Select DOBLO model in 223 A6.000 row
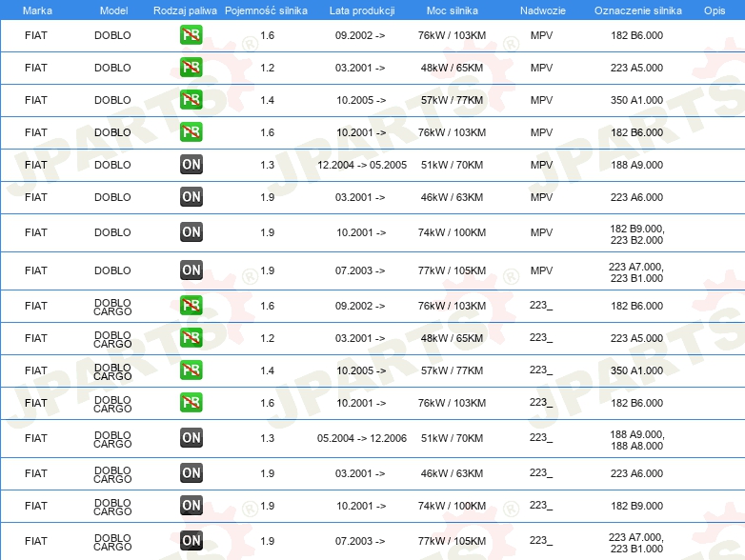The height and width of the screenshot is (560, 745). tap(112, 197)
